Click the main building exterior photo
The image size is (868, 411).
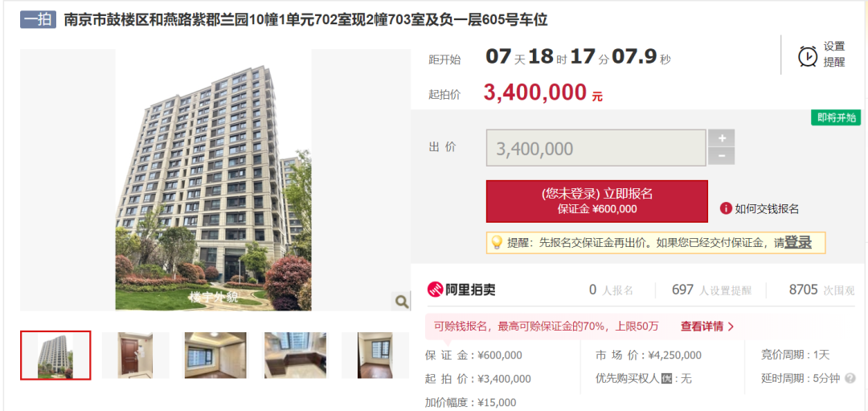(x=213, y=180)
